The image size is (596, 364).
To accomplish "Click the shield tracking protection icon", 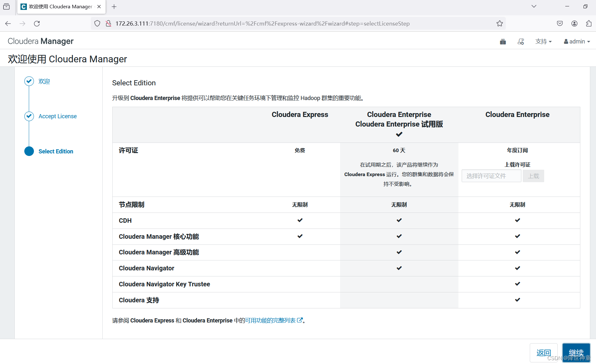I will (x=97, y=23).
